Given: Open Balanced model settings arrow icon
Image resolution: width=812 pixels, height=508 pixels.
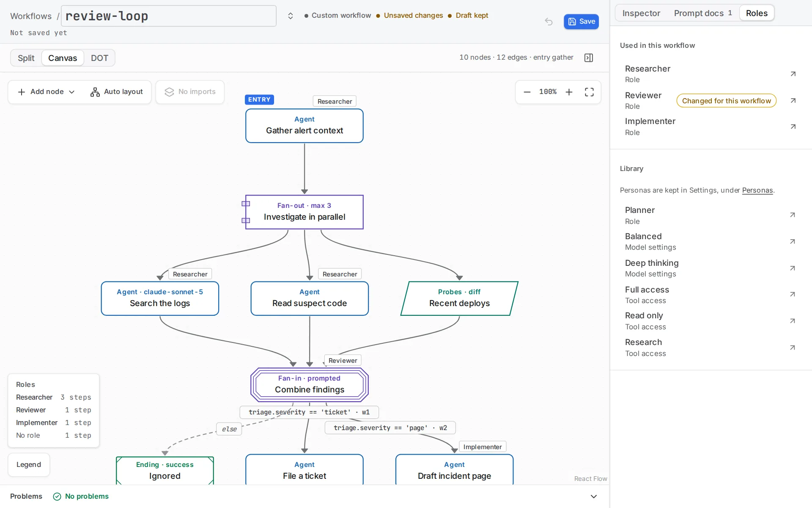Looking at the screenshot, I should 793,242.
